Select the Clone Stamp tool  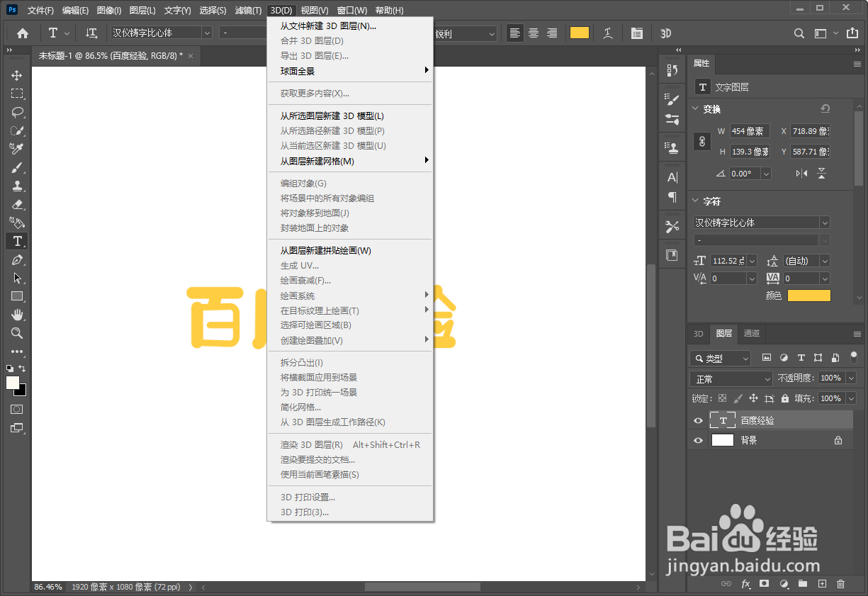pos(17,186)
